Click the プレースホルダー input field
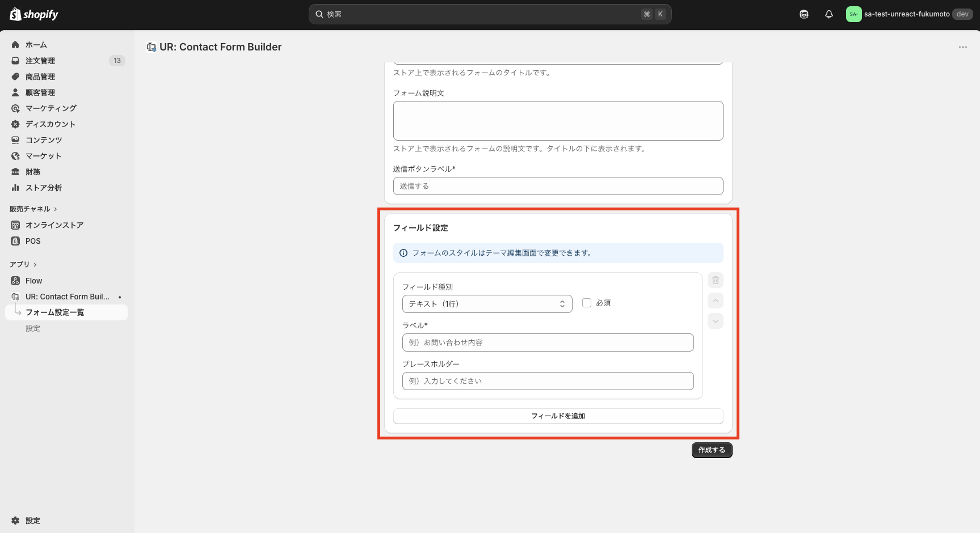 pyautogui.click(x=548, y=381)
